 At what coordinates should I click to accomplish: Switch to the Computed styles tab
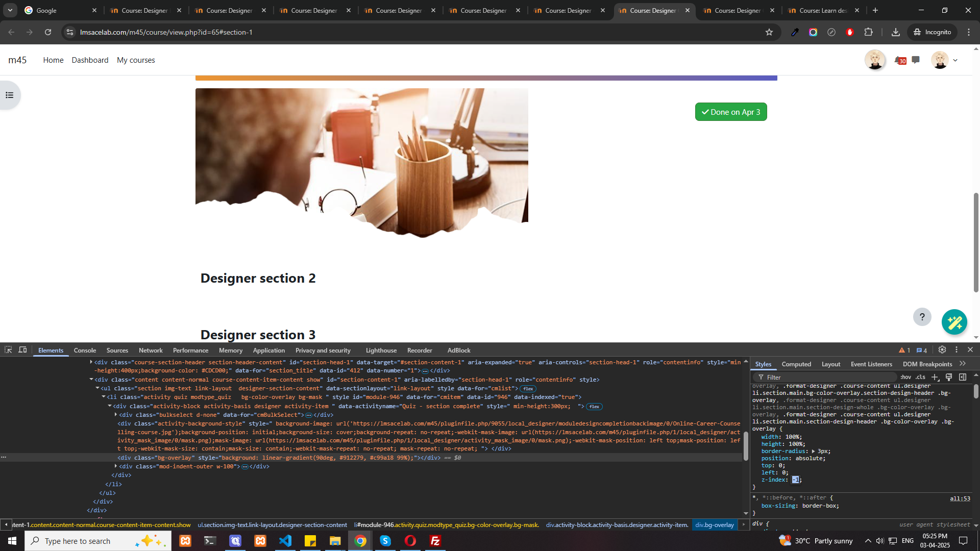pos(796,364)
